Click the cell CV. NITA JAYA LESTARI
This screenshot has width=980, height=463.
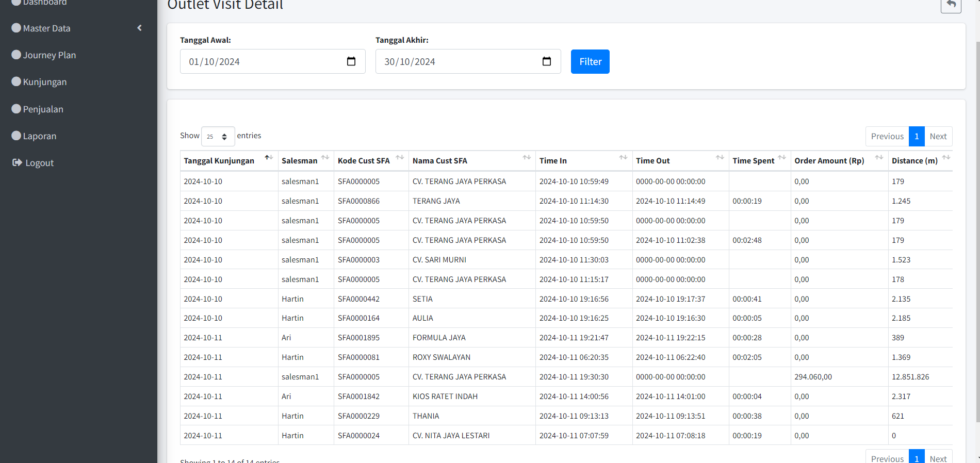(451, 436)
